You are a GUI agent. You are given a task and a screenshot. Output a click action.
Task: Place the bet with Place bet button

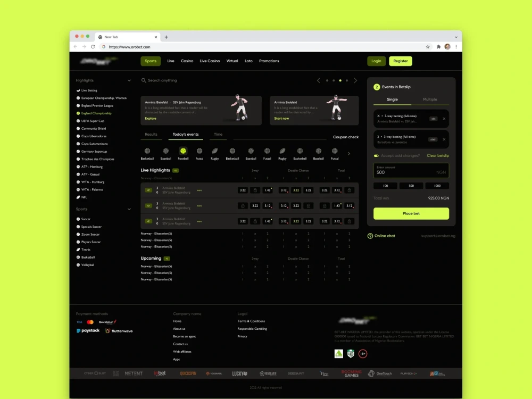(x=411, y=213)
